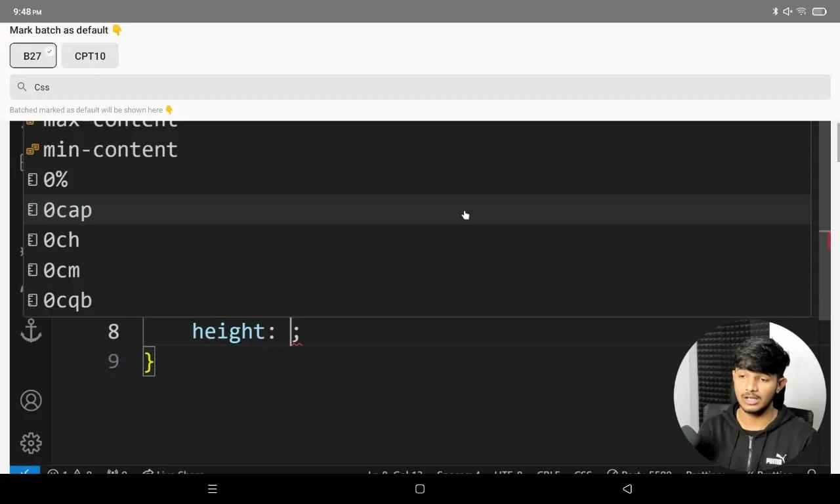Click the unit icon beside 0cap
This screenshot has width=840, height=504.
click(33, 210)
